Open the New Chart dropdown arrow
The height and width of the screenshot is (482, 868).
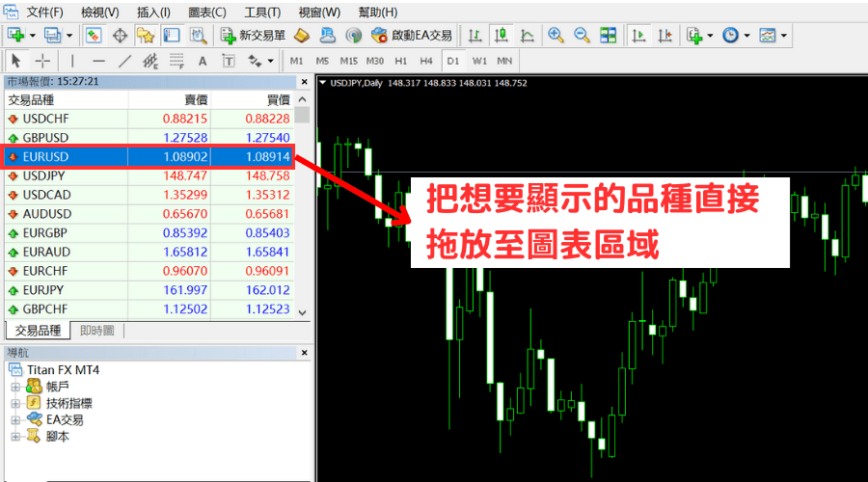point(33,36)
